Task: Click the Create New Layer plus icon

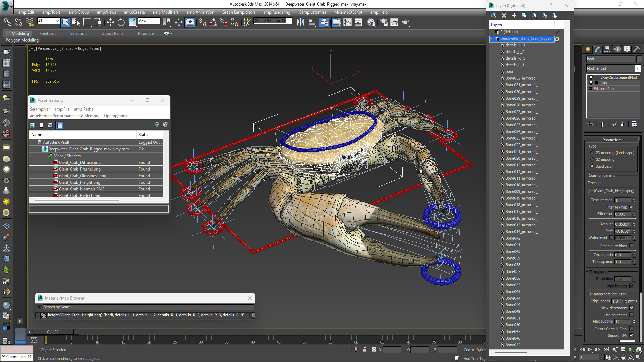Action: click(514, 15)
